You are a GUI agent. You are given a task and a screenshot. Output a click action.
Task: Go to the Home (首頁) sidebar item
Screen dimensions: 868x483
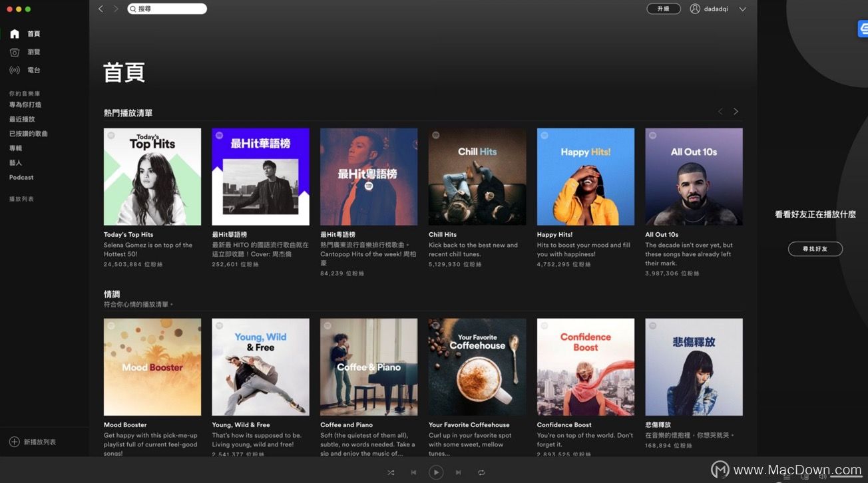(x=25, y=34)
